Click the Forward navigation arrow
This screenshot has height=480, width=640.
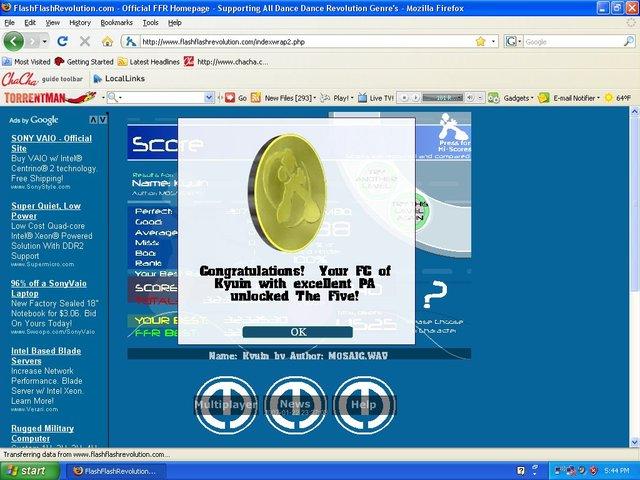point(33,41)
